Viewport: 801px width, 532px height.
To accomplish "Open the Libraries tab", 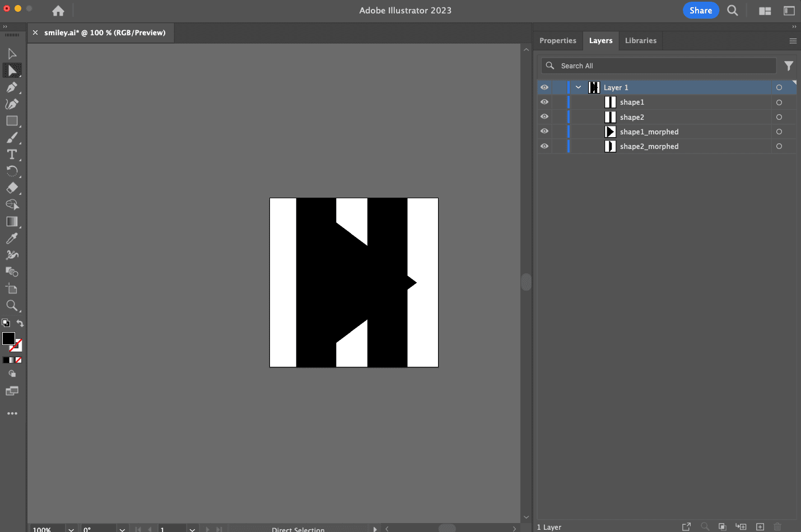I will point(640,40).
